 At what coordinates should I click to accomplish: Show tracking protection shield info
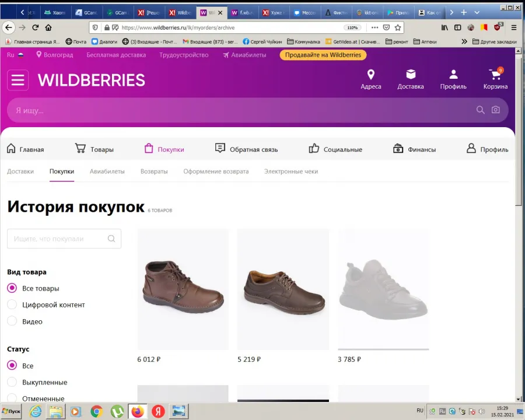tap(95, 27)
